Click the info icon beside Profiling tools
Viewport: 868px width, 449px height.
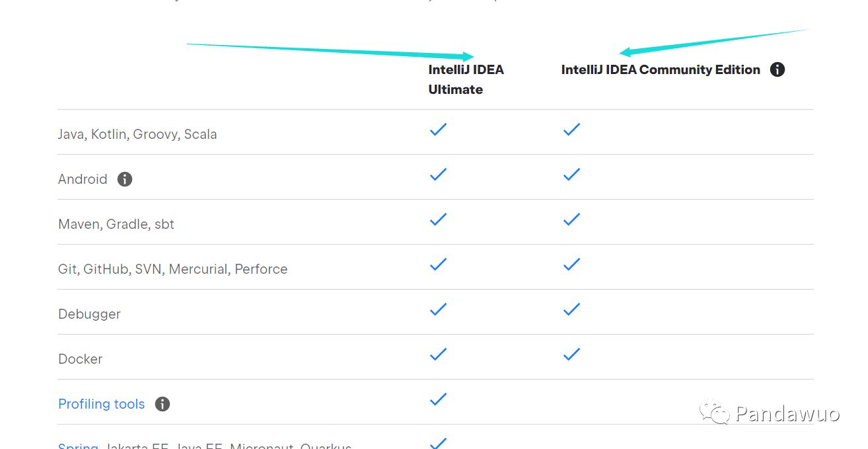[x=163, y=404]
